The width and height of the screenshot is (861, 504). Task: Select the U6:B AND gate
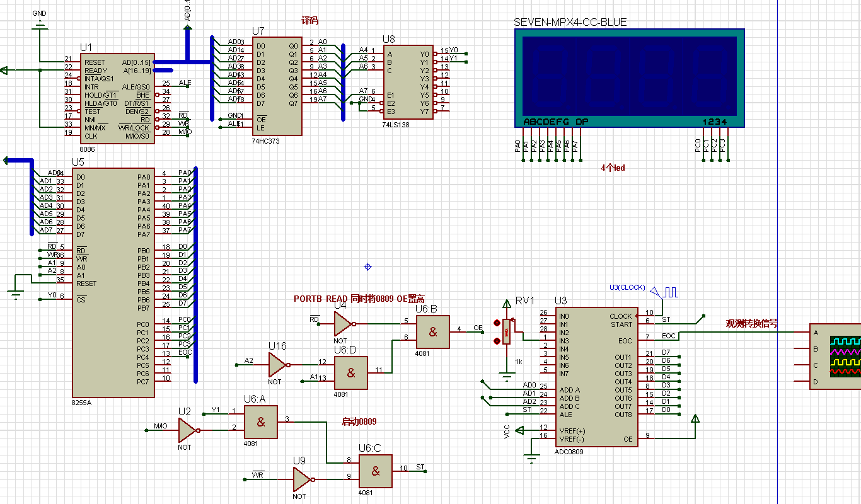tap(432, 332)
